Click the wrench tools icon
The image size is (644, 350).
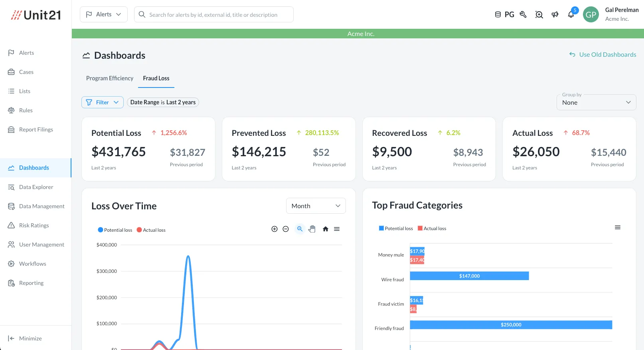[523, 15]
